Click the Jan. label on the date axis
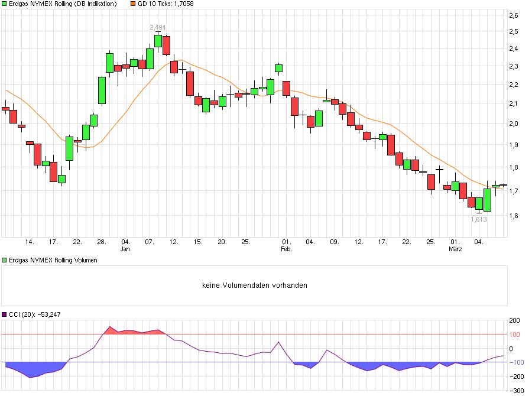The width and height of the screenshot is (532, 396). (x=125, y=249)
